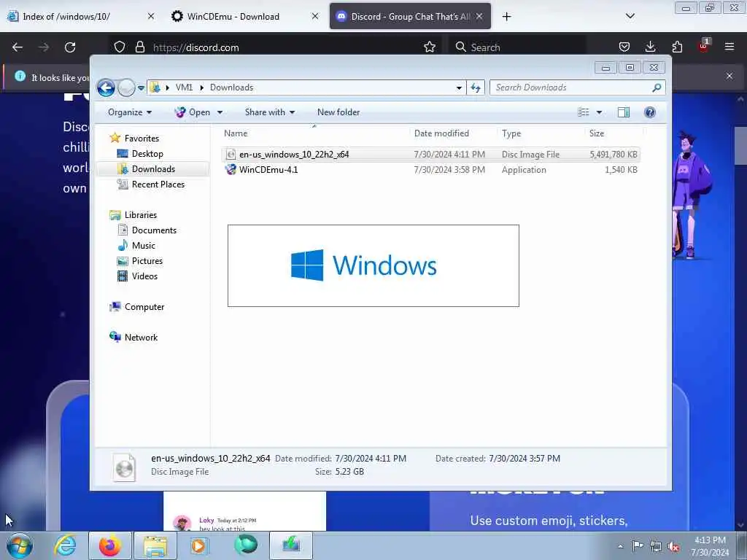Open the Organize menu
The height and width of the screenshot is (560, 747).
pyautogui.click(x=130, y=112)
